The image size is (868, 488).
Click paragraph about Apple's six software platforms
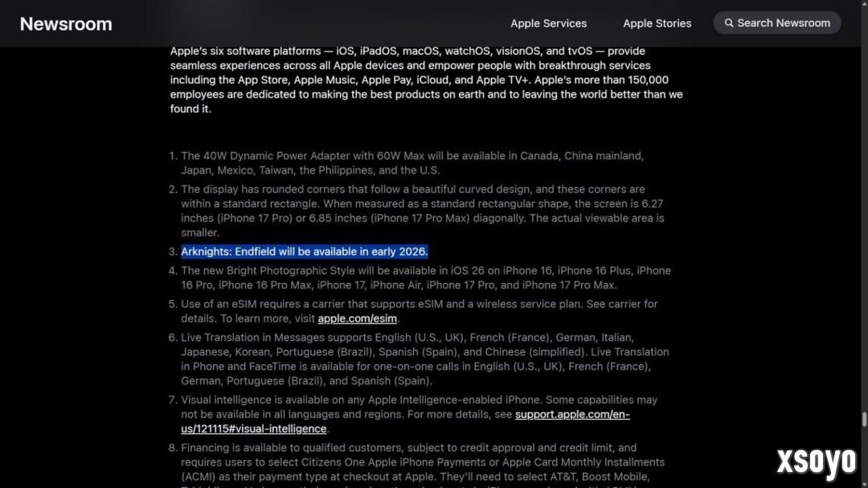(x=426, y=80)
